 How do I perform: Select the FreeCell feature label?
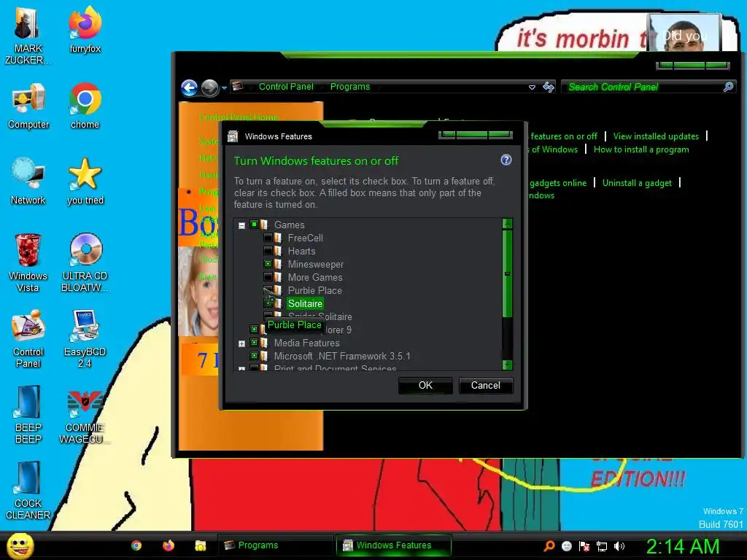[306, 238]
